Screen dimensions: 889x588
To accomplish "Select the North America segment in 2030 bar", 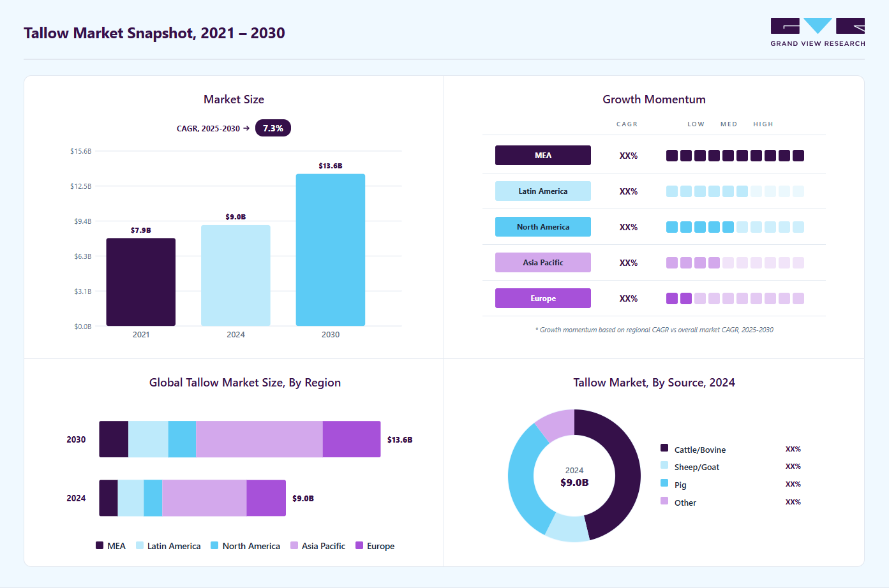I will tap(182, 439).
